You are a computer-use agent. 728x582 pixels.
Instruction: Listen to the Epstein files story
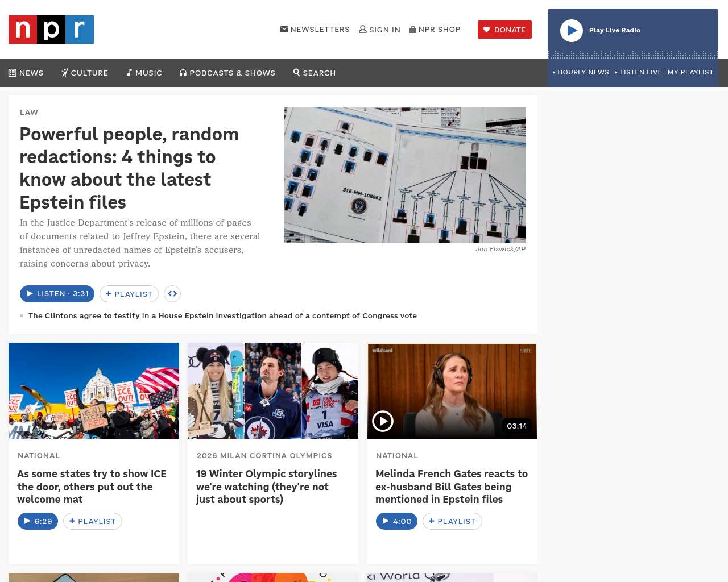(57, 294)
